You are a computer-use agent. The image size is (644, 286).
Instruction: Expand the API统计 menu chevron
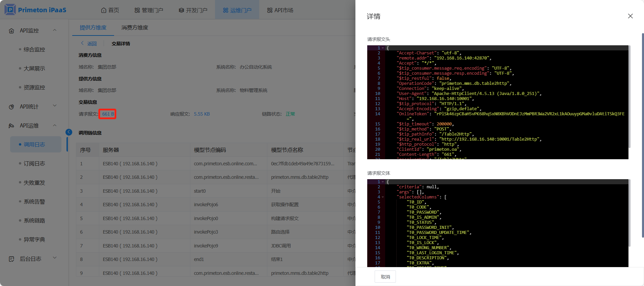click(x=55, y=106)
